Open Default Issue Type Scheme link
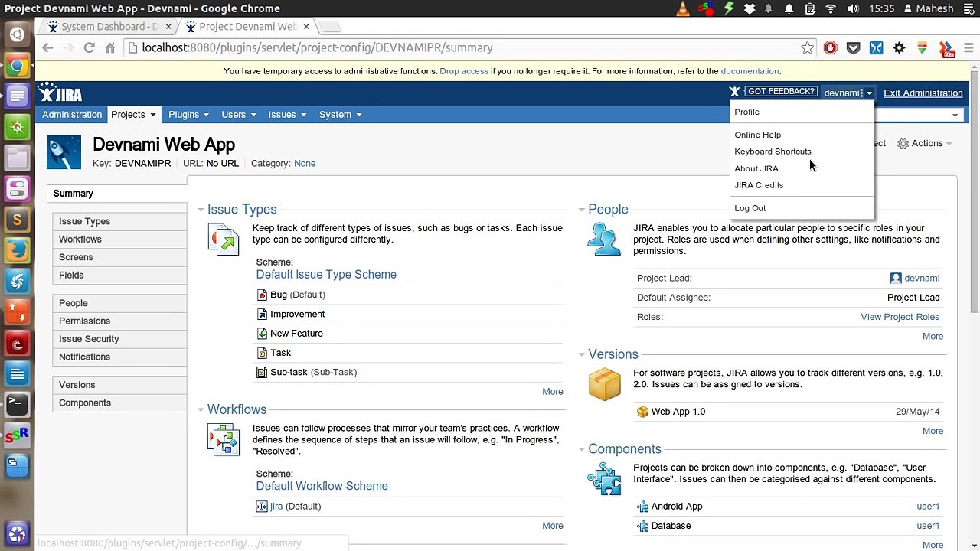 pyautogui.click(x=326, y=274)
